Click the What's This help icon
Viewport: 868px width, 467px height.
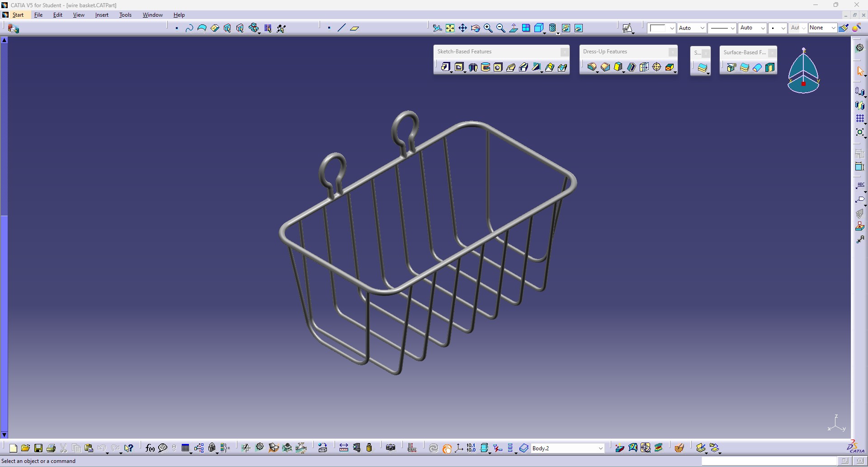129,448
